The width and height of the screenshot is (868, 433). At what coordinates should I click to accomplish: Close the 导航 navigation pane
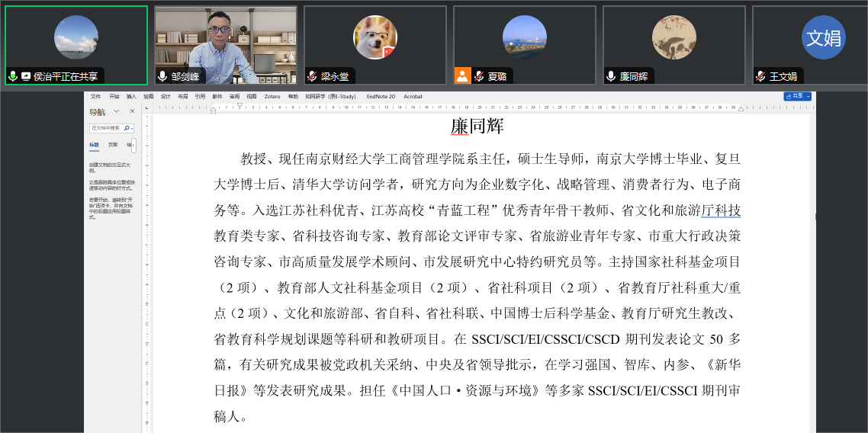click(x=132, y=111)
